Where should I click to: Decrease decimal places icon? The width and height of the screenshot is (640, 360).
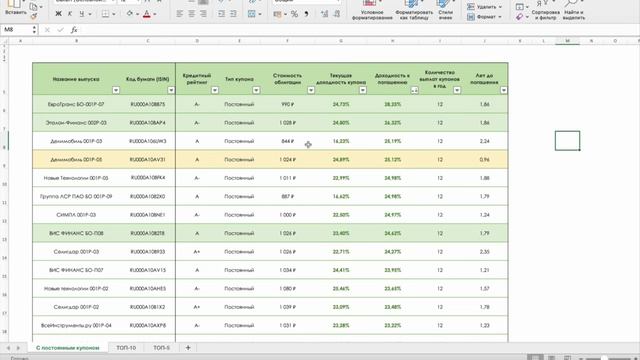[337, 14]
